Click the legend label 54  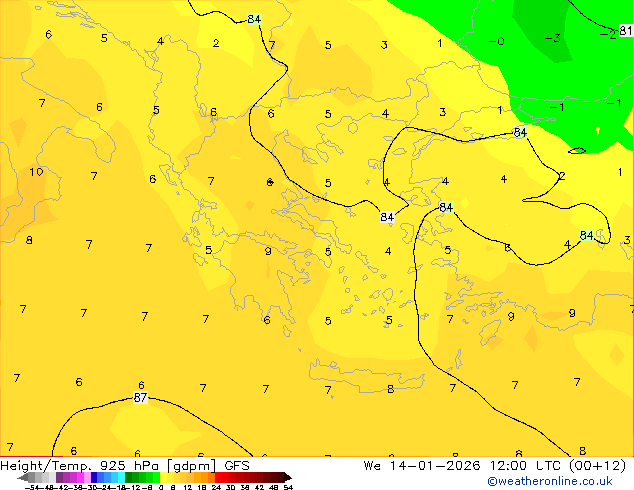288,487
